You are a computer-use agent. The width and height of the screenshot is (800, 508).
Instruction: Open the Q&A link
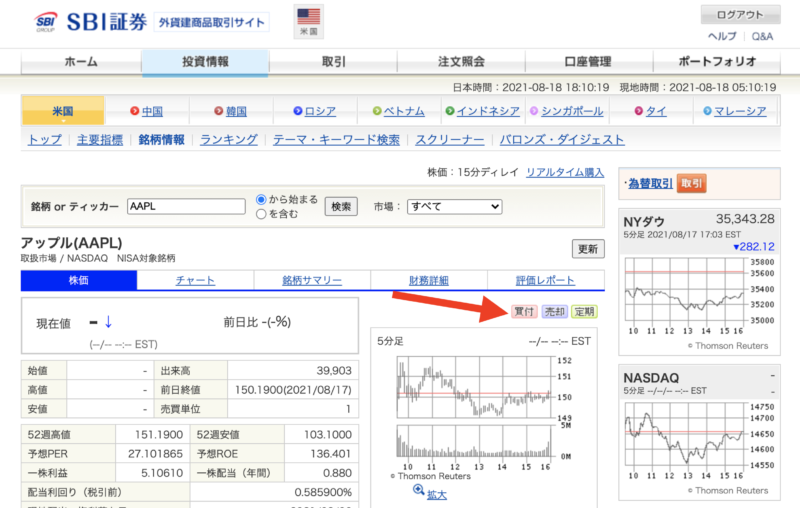(x=762, y=36)
